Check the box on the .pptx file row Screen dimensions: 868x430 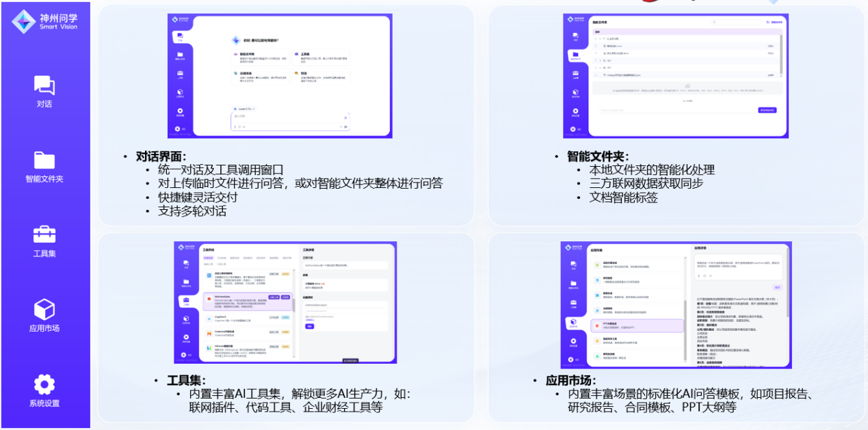(595, 75)
